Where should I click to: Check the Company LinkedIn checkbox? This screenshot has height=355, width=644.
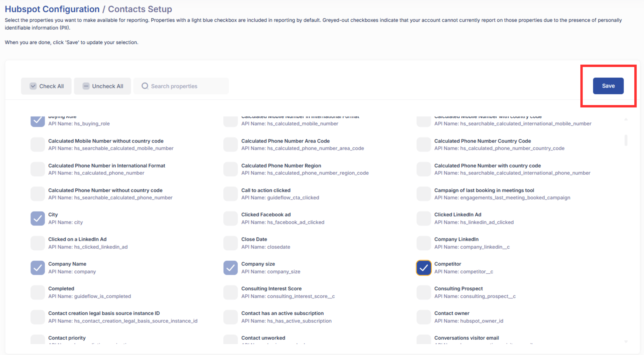click(x=423, y=243)
